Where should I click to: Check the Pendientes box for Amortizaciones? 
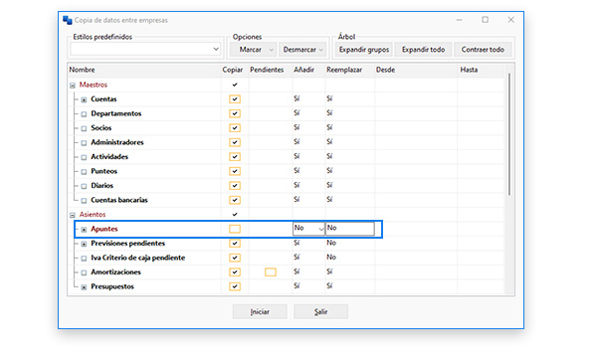click(x=271, y=273)
